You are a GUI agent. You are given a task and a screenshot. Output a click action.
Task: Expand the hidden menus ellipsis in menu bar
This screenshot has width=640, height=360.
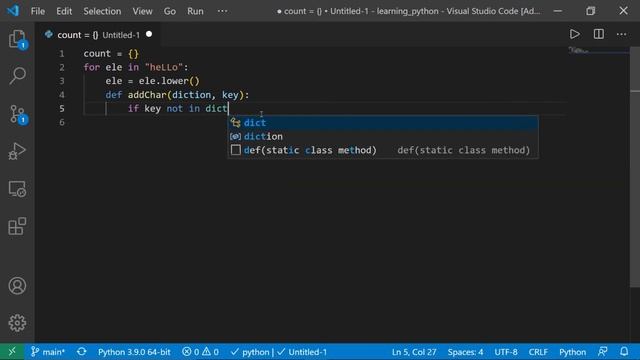tap(222, 11)
